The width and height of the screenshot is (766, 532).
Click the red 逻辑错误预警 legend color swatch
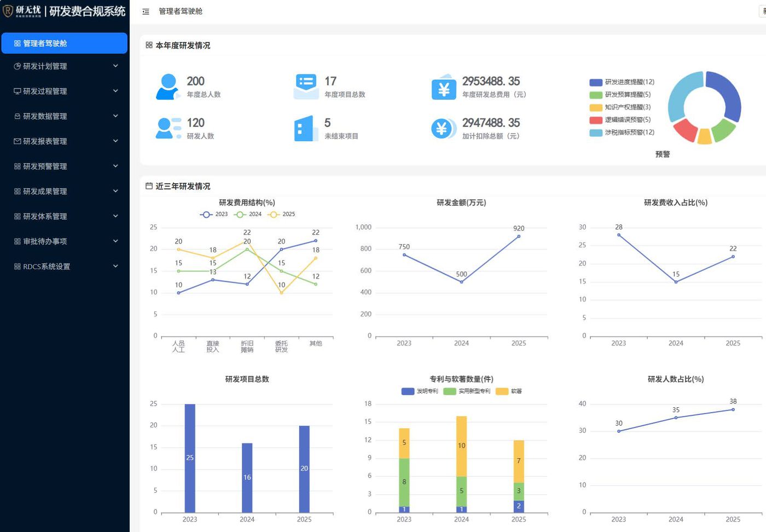tap(596, 120)
